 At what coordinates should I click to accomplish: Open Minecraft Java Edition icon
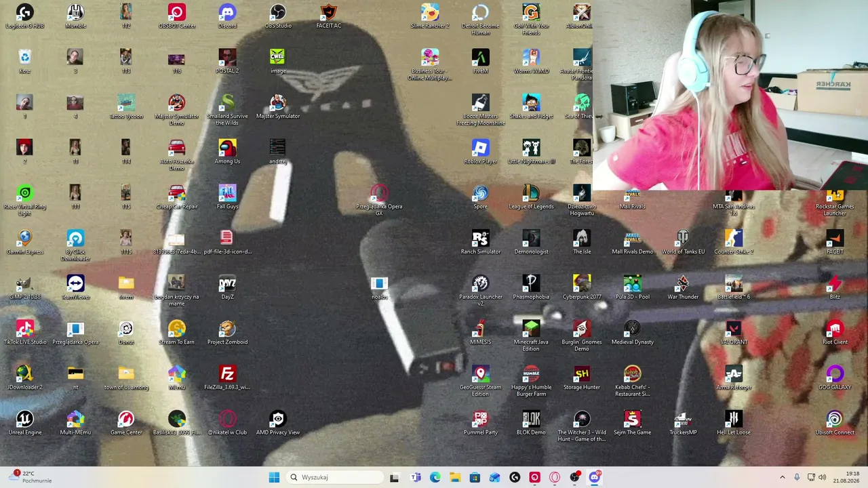[x=531, y=336]
